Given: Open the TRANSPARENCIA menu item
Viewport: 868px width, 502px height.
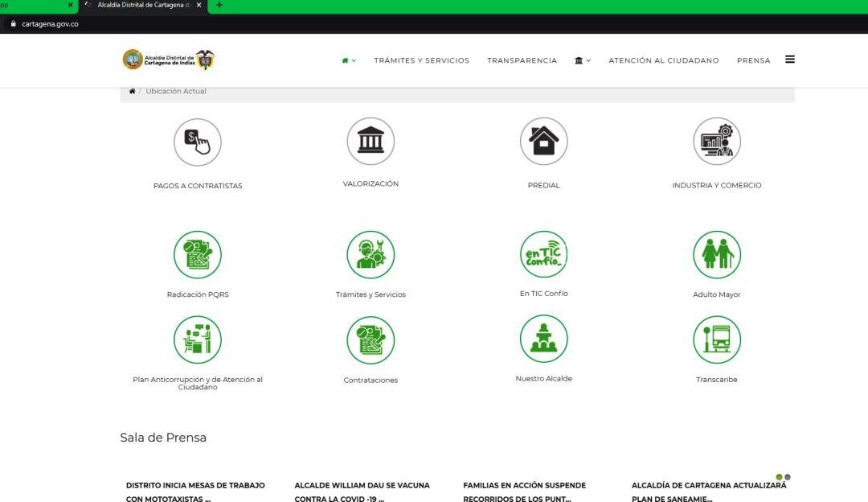Looking at the screenshot, I should [522, 60].
